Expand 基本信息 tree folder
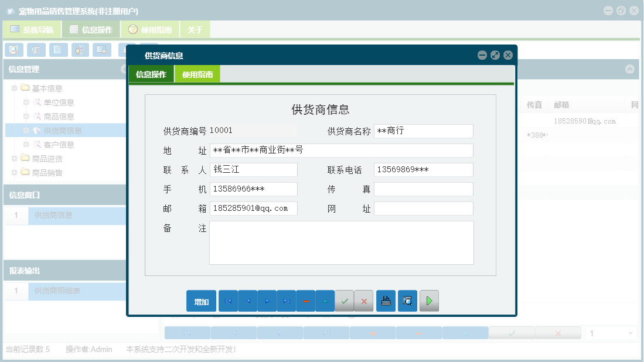This screenshot has height=362, width=644. pyautogui.click(x=15, y=88)
